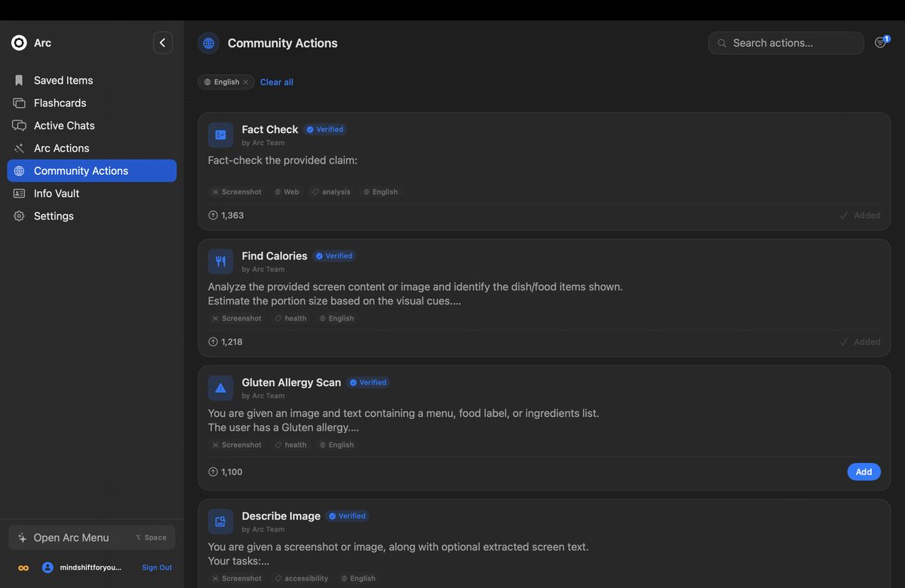Viewport: 905px width, 588px height.
Task: Click the Arc logo icon
Action: click(x=19, y=43)
